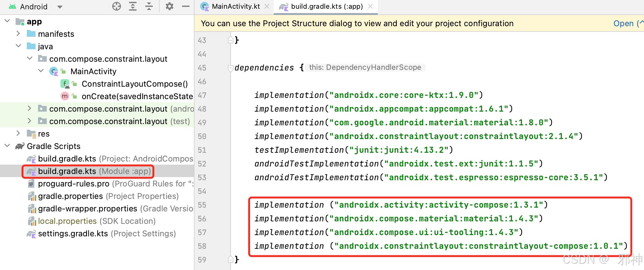Click the method icon beside onCreate

click(65, 96)
